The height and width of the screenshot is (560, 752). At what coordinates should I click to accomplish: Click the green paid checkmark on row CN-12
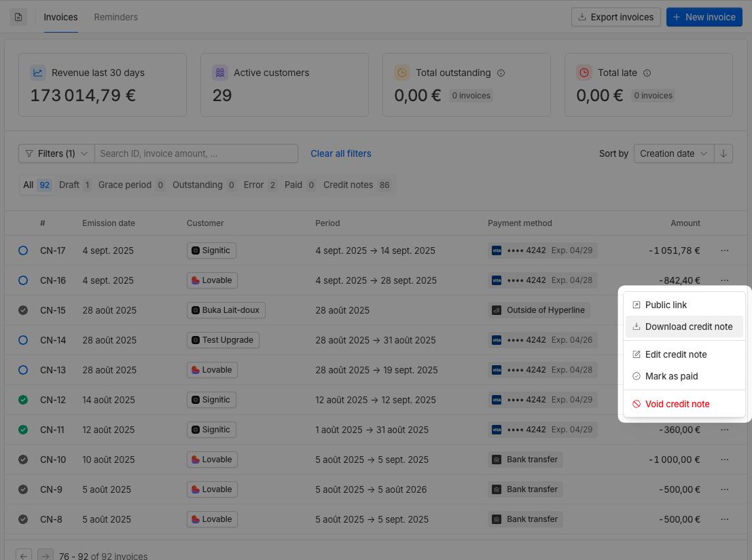tap(22, 400)
